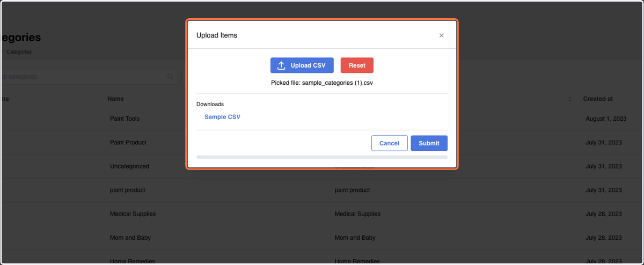Click the sort arrows beside Created at
The image size is (644, 265).
pos(569,99)
